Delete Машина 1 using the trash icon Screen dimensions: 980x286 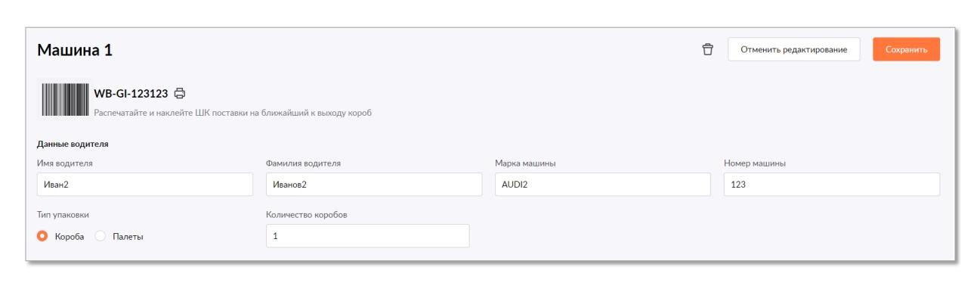pos(707,50)
